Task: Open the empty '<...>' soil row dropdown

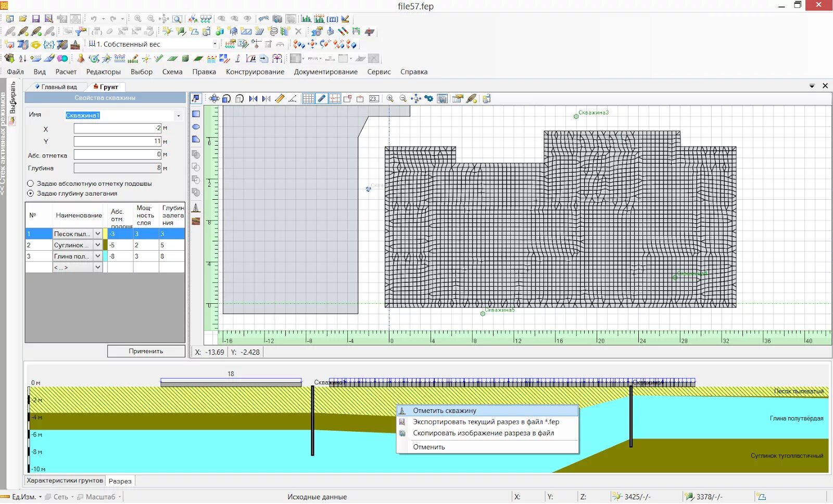Action: [x=97, y=267]
